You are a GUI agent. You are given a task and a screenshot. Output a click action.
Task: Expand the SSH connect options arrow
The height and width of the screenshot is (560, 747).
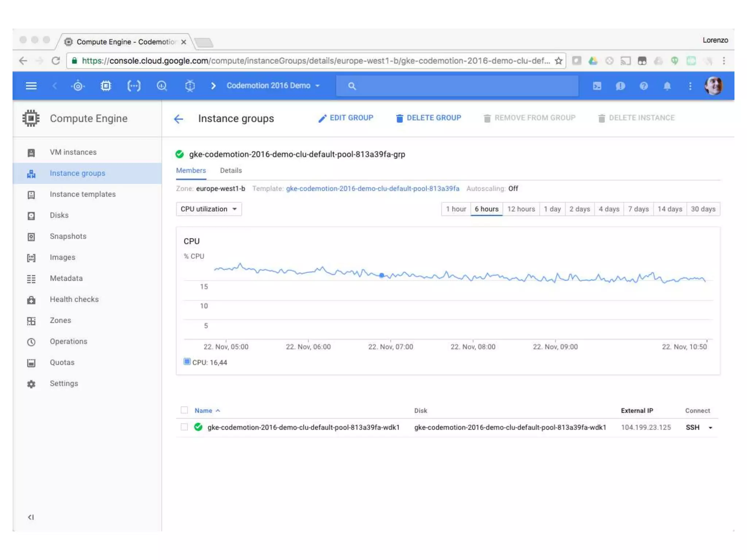click(x=711, y=428)
